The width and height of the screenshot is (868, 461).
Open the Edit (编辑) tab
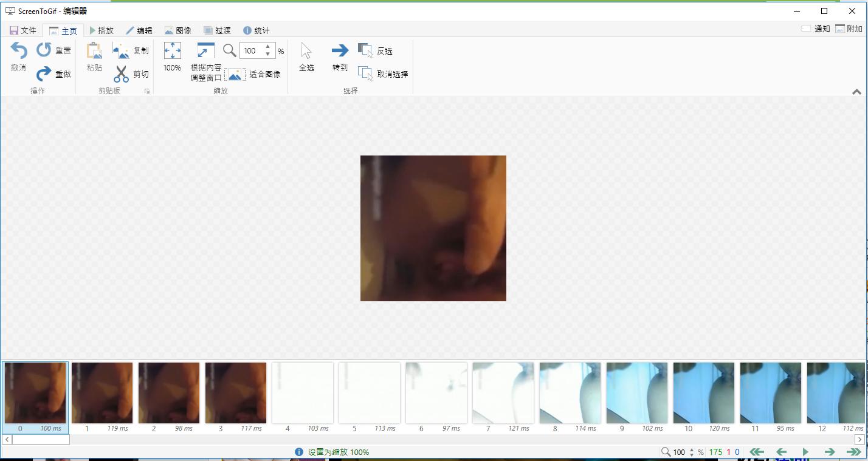point(139,30)
